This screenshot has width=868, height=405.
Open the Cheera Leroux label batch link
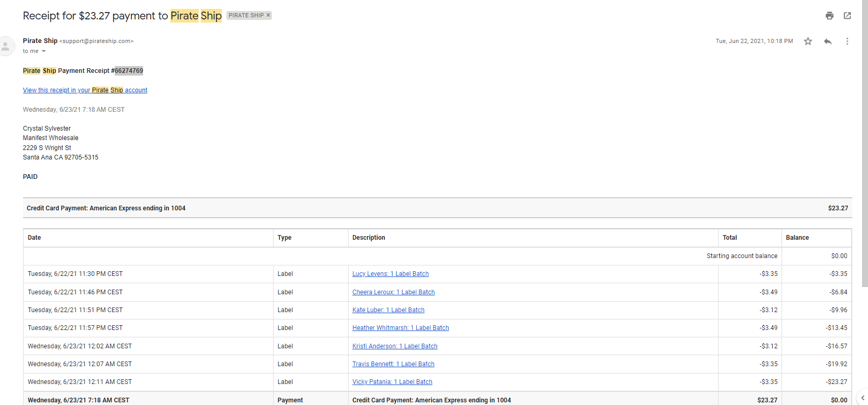(394, 292)
